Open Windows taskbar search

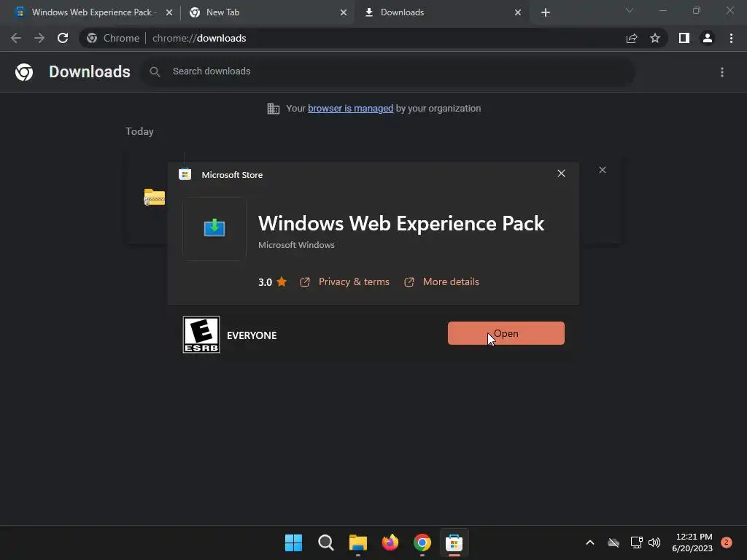click(326, 542)
